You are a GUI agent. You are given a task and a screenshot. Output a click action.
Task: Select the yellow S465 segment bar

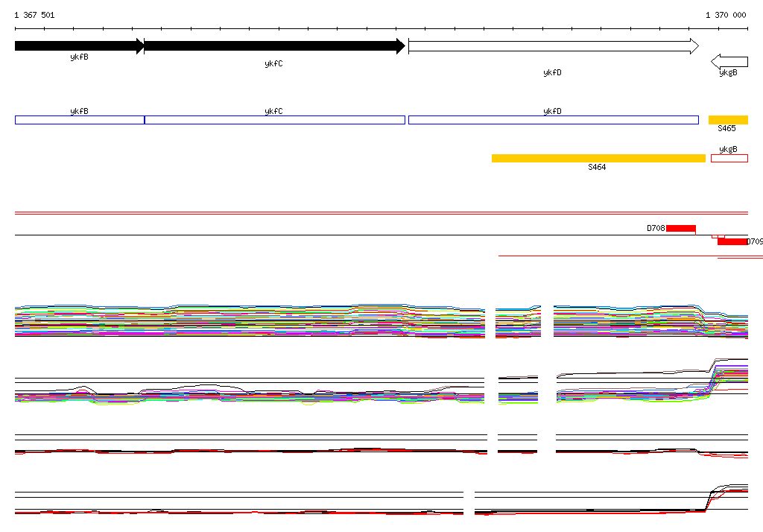point(728,120)
